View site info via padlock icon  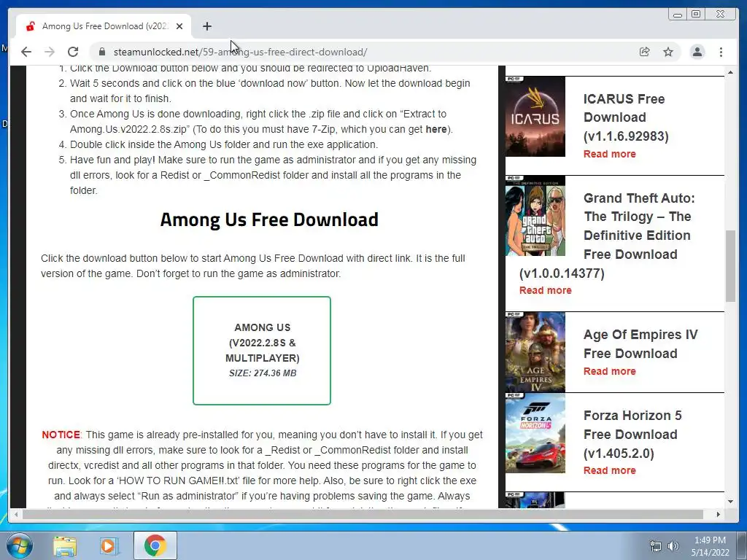pyautogui.click(x=101, y=52)
